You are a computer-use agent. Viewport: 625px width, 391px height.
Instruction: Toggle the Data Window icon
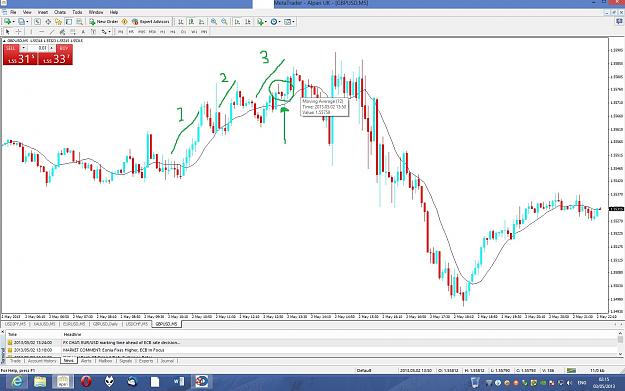(48, 22)
